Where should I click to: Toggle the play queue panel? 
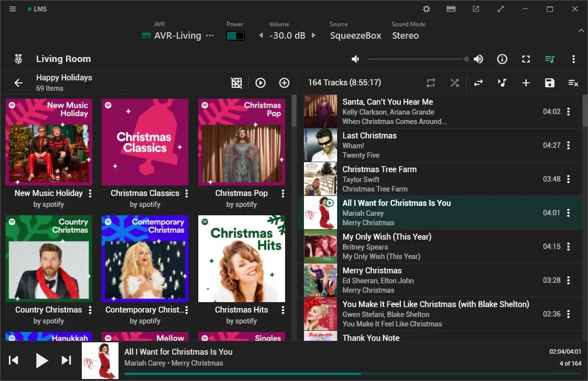(550, 59)
